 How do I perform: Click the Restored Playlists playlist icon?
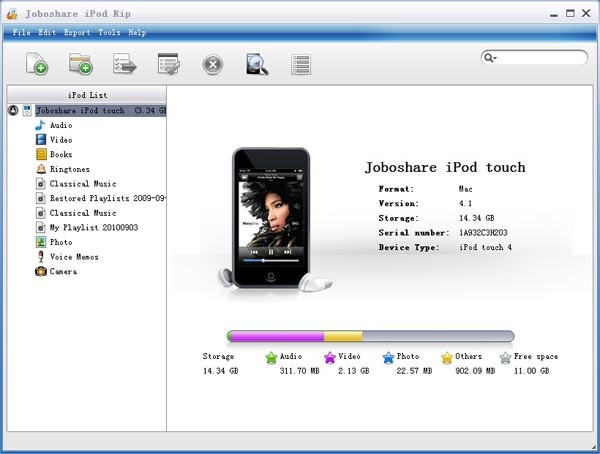(41, 198)
